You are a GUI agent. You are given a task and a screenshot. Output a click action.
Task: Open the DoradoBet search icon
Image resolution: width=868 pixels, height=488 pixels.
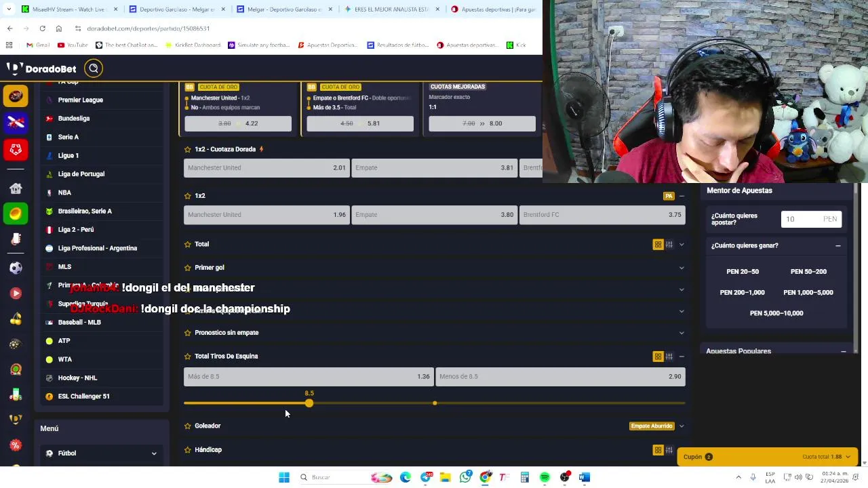[94, 68]
